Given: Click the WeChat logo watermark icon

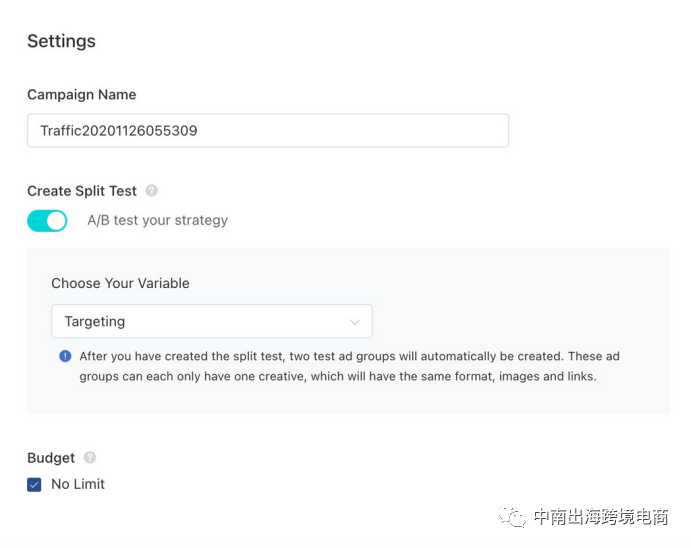Looking at the screenshot, I should 514,517.
